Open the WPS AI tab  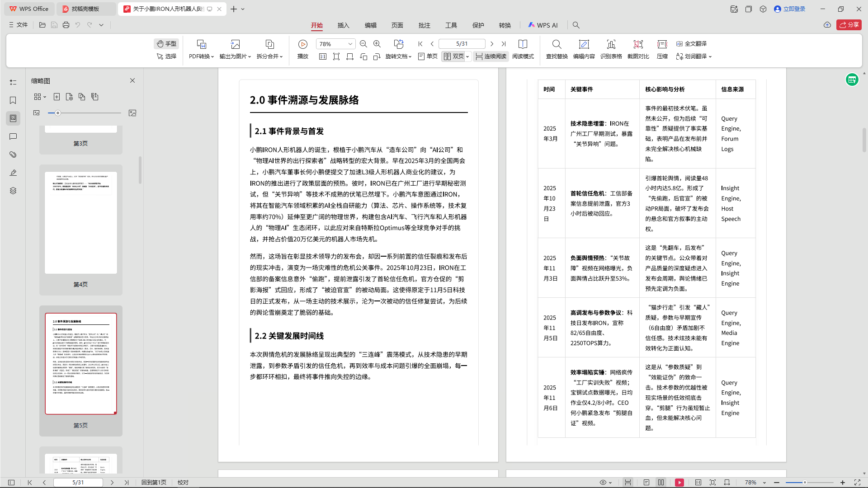[543, 25]
